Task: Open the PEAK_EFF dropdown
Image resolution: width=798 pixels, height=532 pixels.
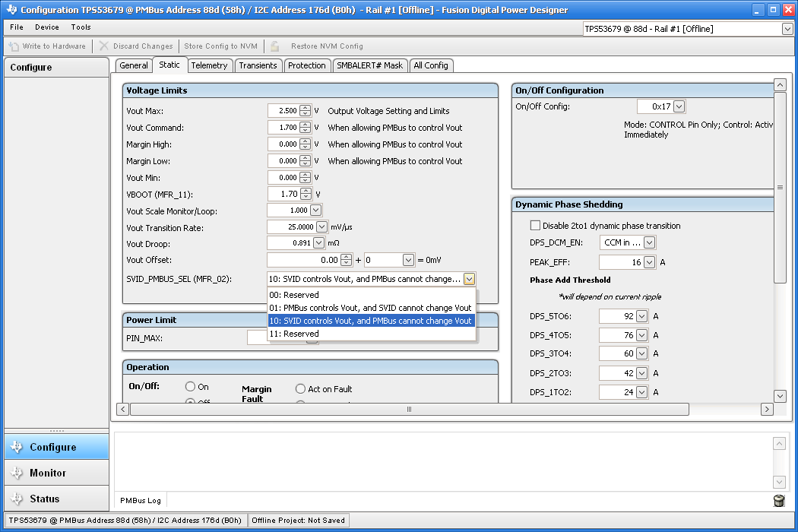Action: 649,262
